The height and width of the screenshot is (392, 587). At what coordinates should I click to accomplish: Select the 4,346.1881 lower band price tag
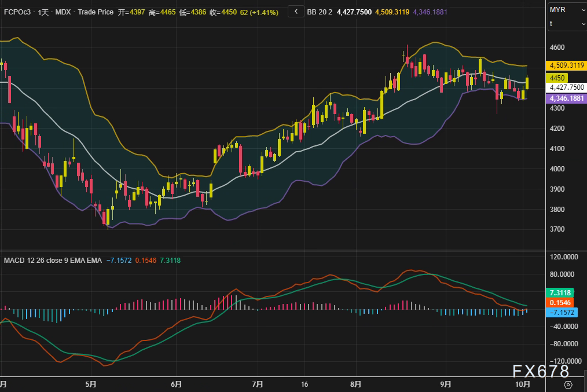point(567,98)
